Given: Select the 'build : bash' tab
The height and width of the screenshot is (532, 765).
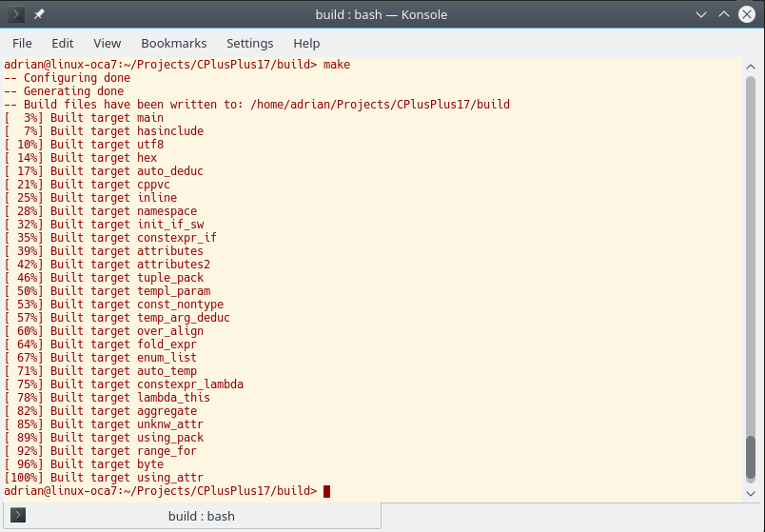Looking at the screenshot, I should [192, 516].
